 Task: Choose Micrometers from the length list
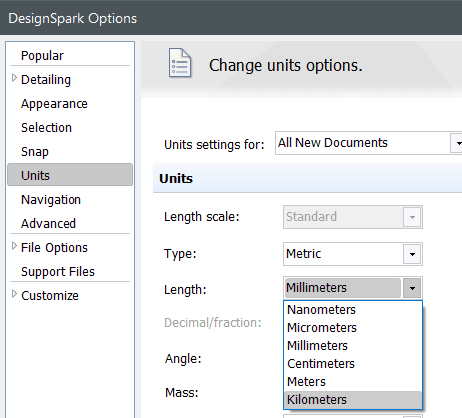click(353, 328)
